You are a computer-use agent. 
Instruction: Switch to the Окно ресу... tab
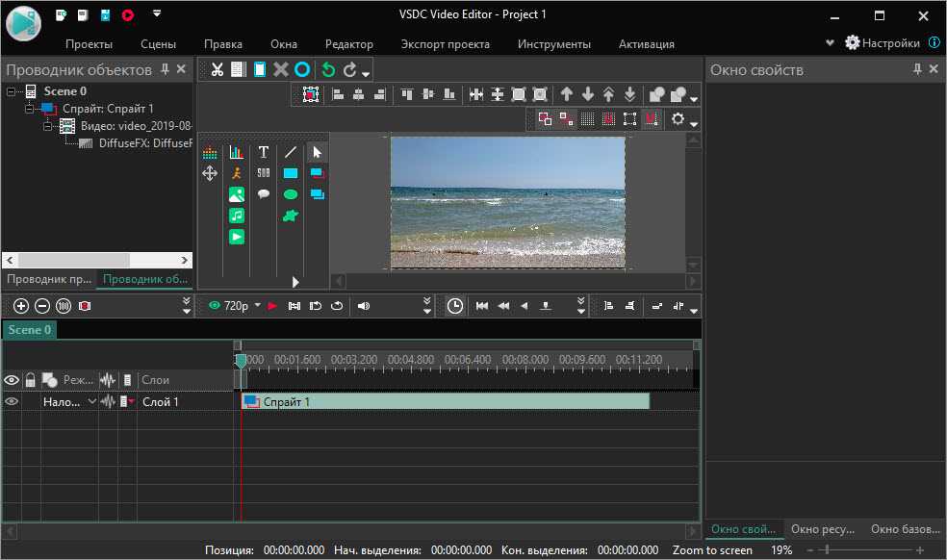coord(823,529)
